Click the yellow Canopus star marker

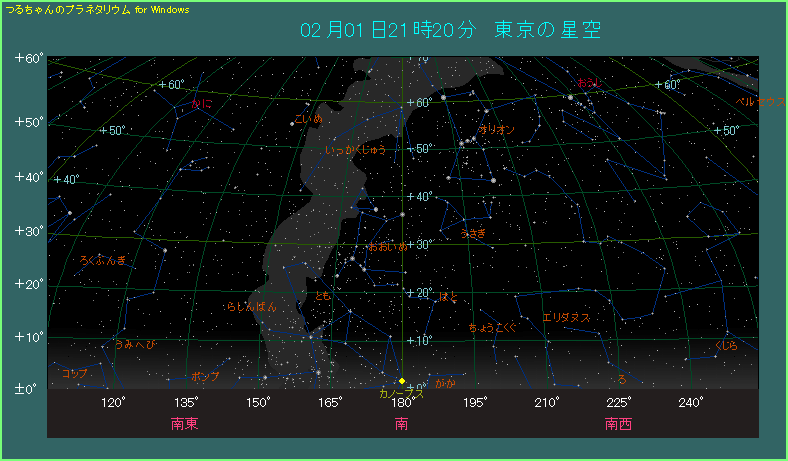pyautogui.click(x=402, y=381)
